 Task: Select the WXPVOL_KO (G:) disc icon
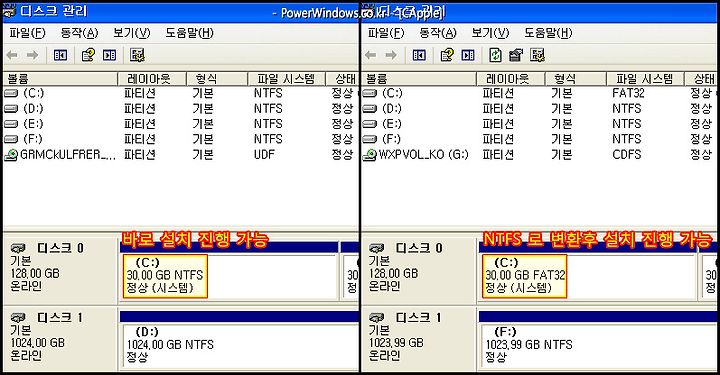coord(370,155)
